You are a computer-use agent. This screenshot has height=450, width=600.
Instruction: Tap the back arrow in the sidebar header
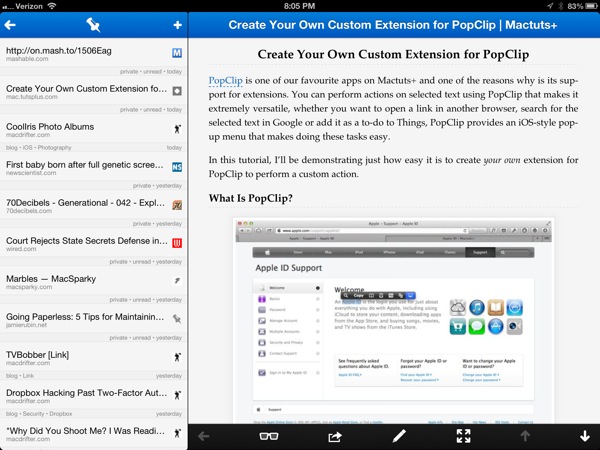tap(10, 25)
